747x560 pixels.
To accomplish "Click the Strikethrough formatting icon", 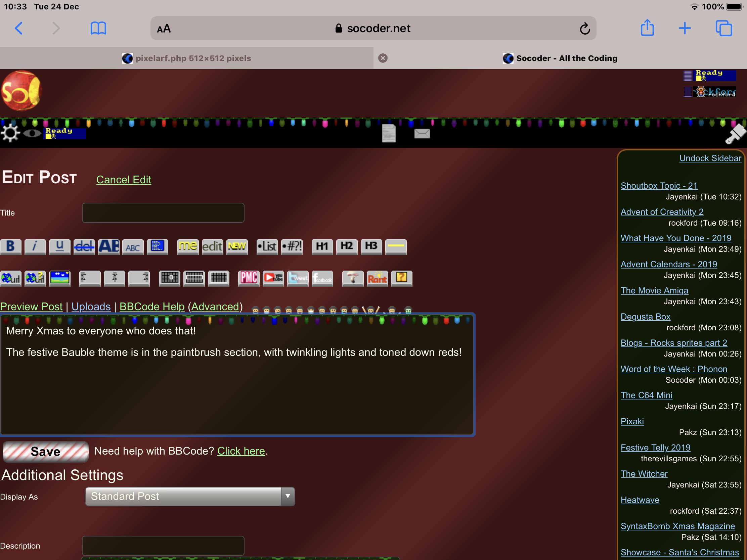I will pyautogui.click(x=84, y=246).
